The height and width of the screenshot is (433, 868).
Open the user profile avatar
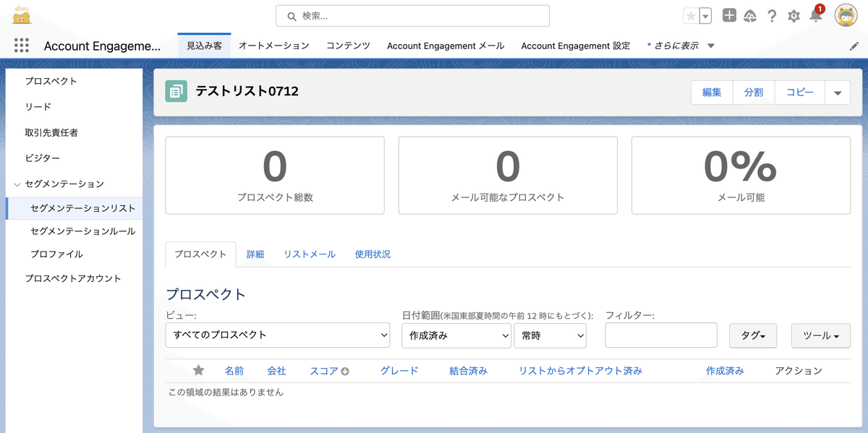(846, 15)
